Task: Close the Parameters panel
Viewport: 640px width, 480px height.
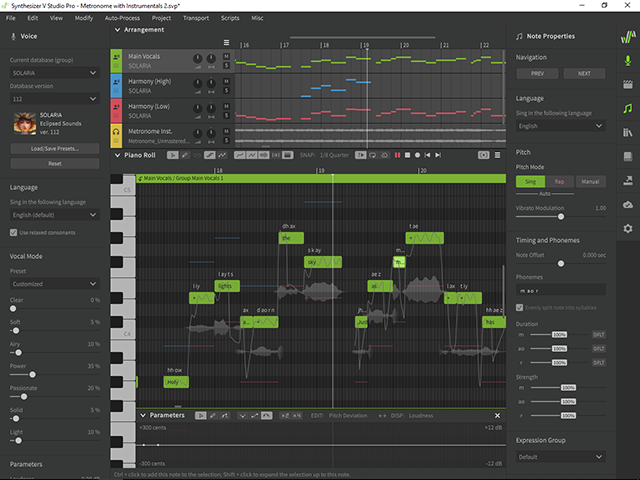Action: click(497, 416)
